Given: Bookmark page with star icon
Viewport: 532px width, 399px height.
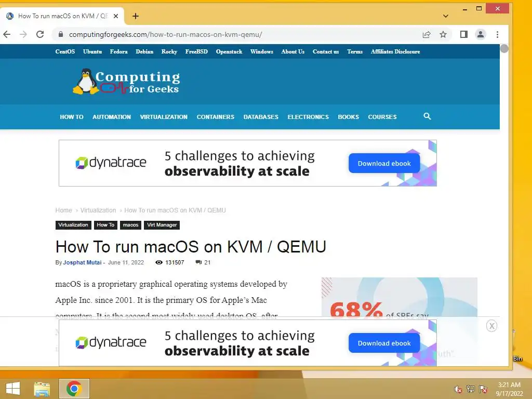Looking at the screenshot, I should [443, 34].
